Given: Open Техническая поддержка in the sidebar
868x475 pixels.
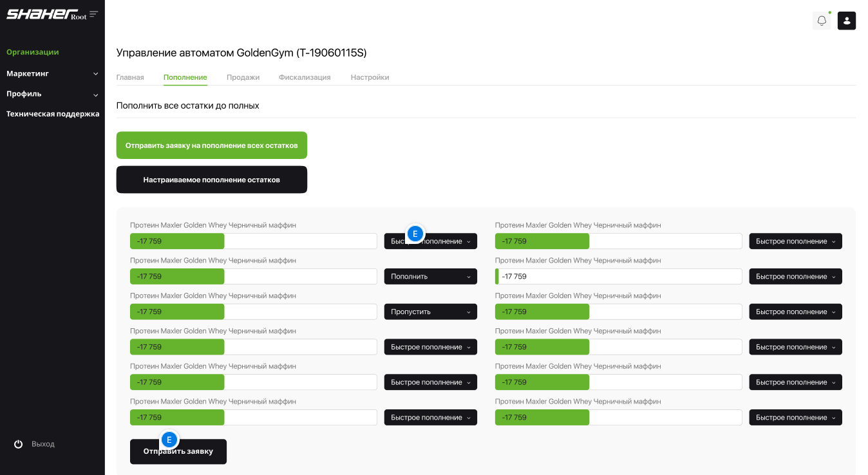Looking at the screenshot, I should click(x=53, y=114).
